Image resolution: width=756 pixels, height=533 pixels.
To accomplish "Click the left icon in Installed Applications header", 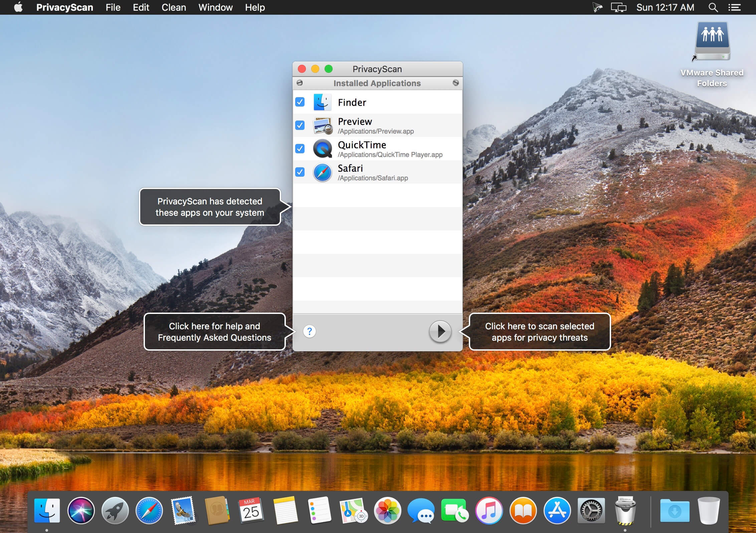I will click(300, 82).
